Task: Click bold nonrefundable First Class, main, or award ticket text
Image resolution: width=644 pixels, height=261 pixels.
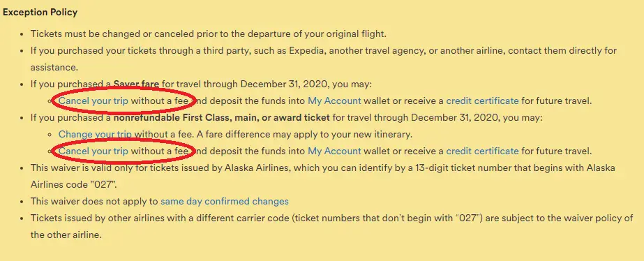Action: [222, 117]
